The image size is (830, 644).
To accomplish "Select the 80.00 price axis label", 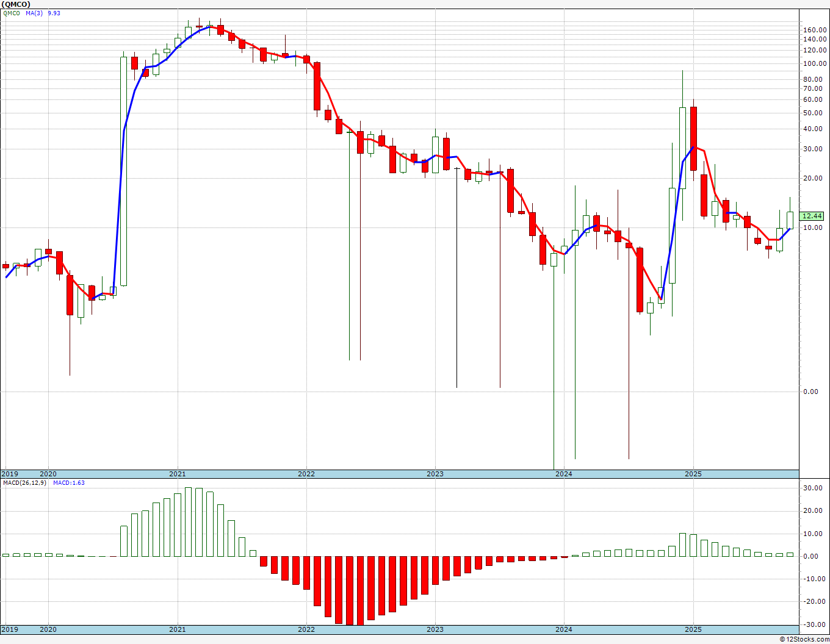I will (813, 79).
